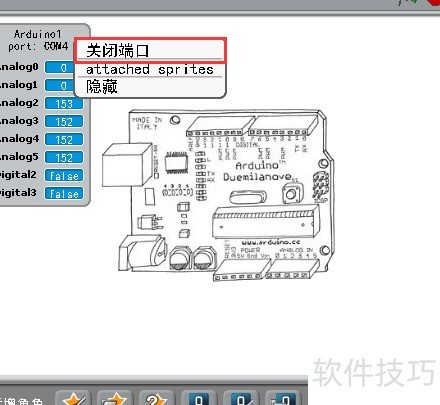Click the Analog2 readout showing 153
440x405 pixels.
pyautogui.click(x=64, y=104)
